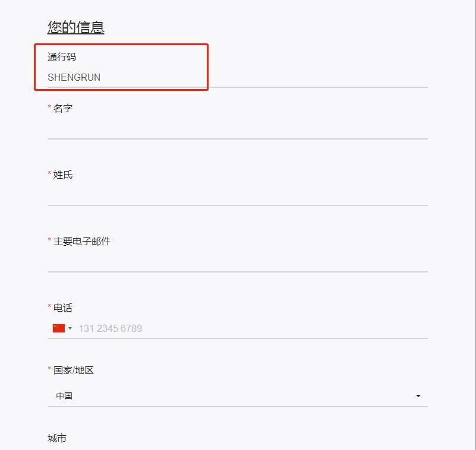
Task: Select the 中国 value in country combo box
Action: (64, 396)
